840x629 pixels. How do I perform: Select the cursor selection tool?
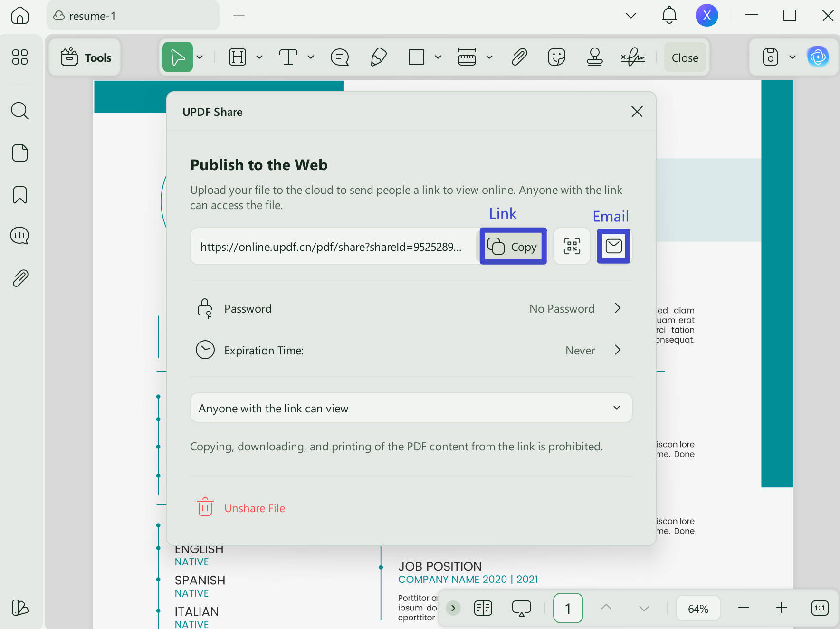coord(178,57)
